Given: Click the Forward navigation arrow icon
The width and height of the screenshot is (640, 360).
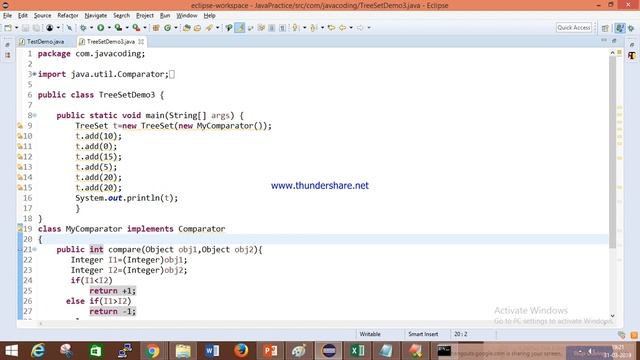Looking at the screenshot, I should point(360,28).
